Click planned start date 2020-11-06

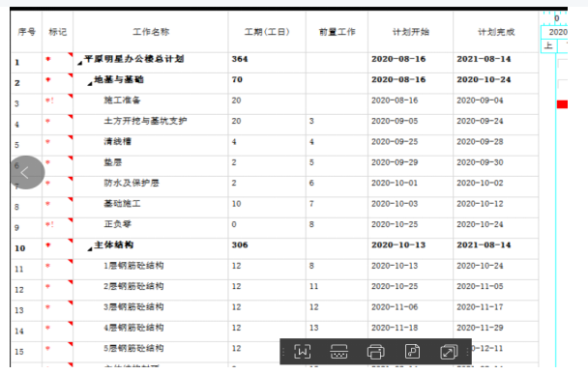(x=395, y=307)
